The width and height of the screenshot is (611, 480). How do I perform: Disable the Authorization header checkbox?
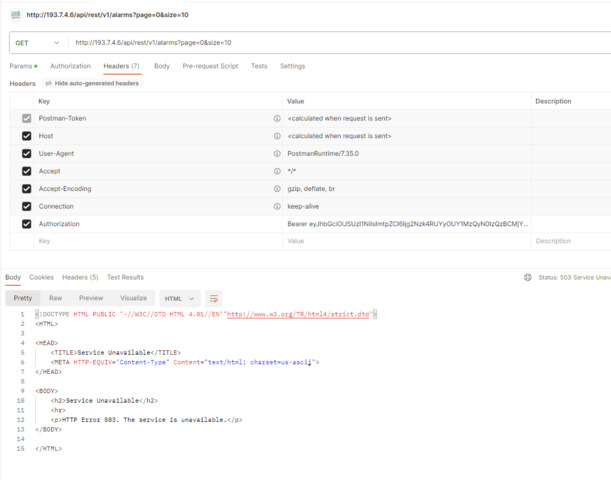[27, 224]
